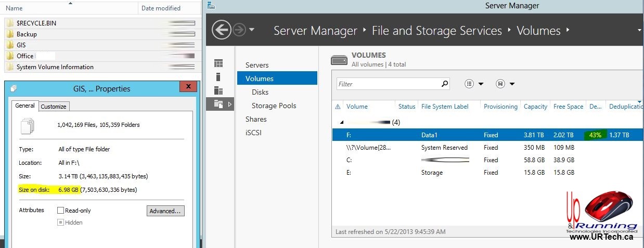Click the Backup folder icon
This screenshot has height=248, width=644.
click(10, 34)
